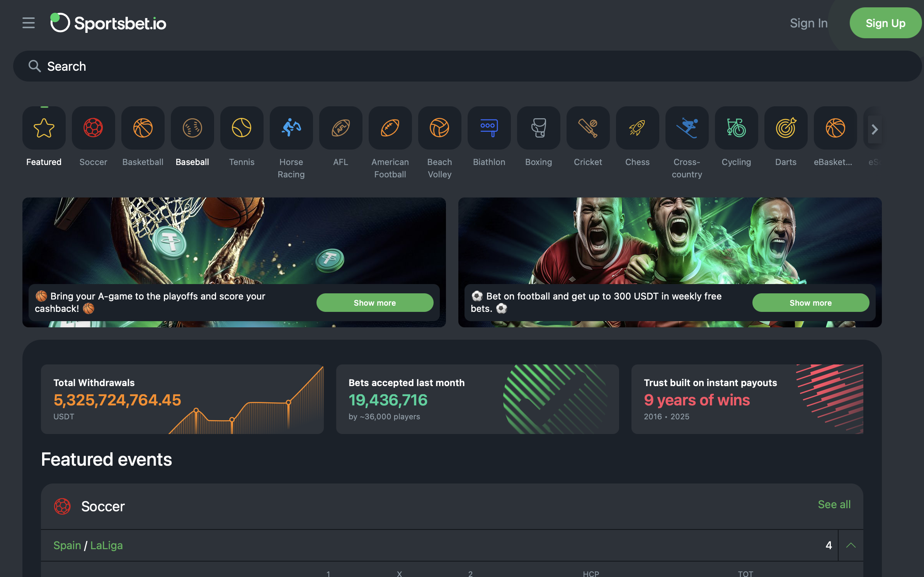The height and width of the screenshot is (577, 924).
Task: Select the Boxing glove icon
Action: 539,128
